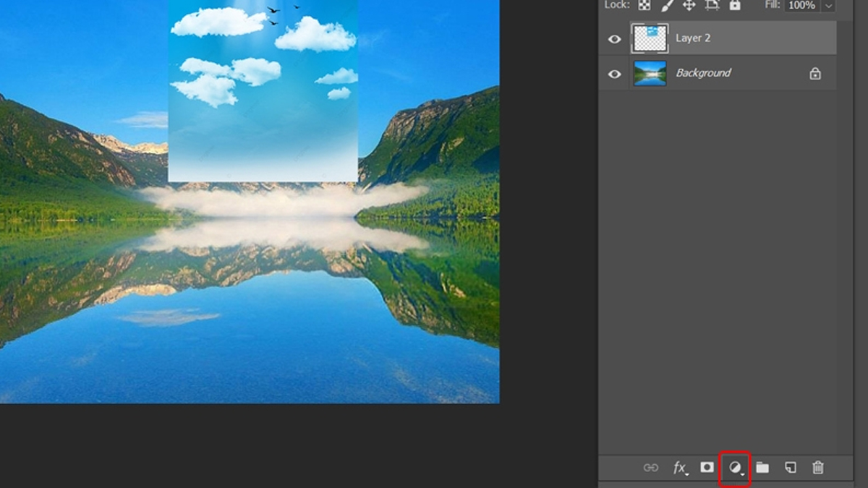Hide Layer 2 visibility
This screenshot has width=868, height=488.
(614, 38)
